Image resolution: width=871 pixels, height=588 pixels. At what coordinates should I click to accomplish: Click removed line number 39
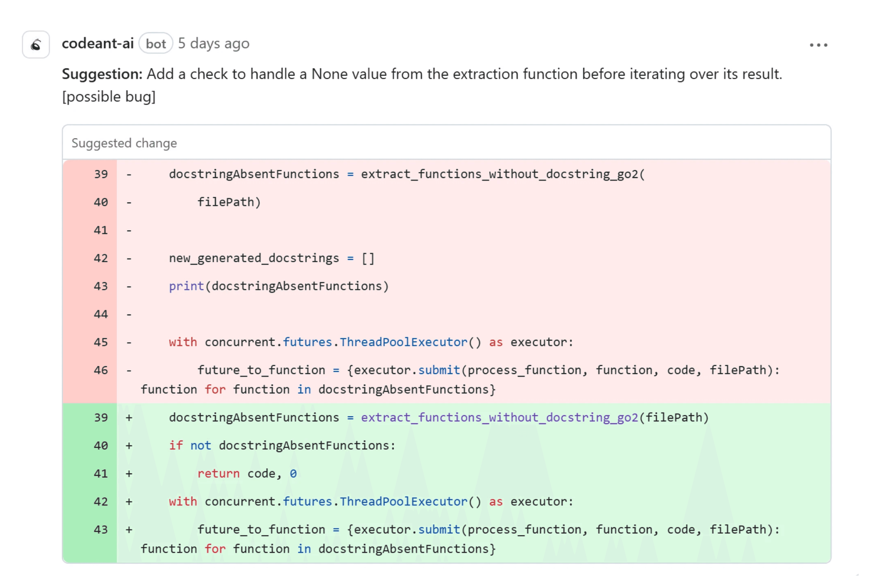(100, 174)
